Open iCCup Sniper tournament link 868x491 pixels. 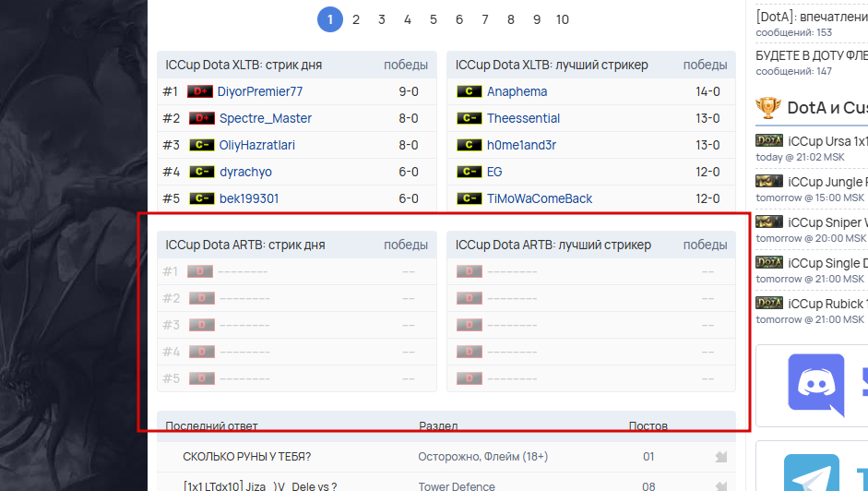pos(827,222)
